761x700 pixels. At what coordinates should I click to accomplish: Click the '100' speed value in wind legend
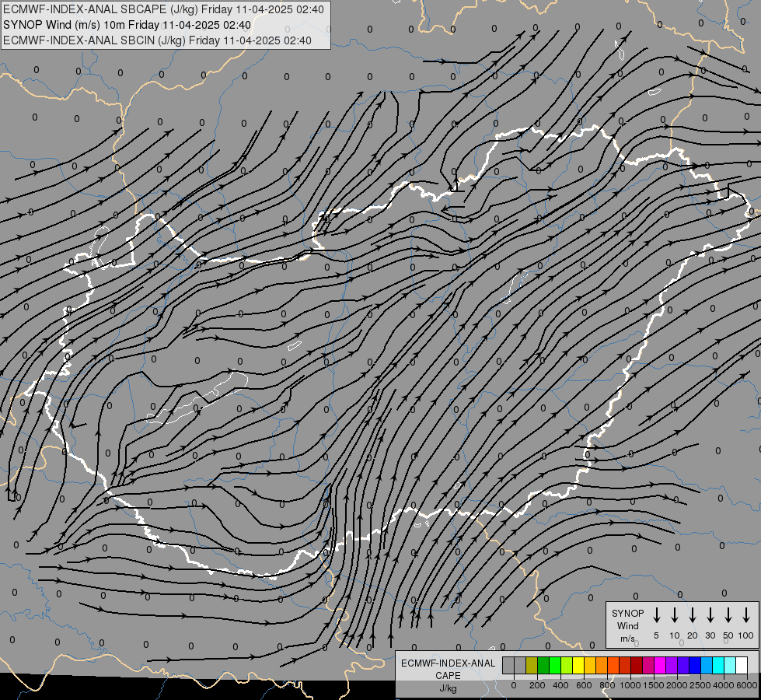click(746, 635)
